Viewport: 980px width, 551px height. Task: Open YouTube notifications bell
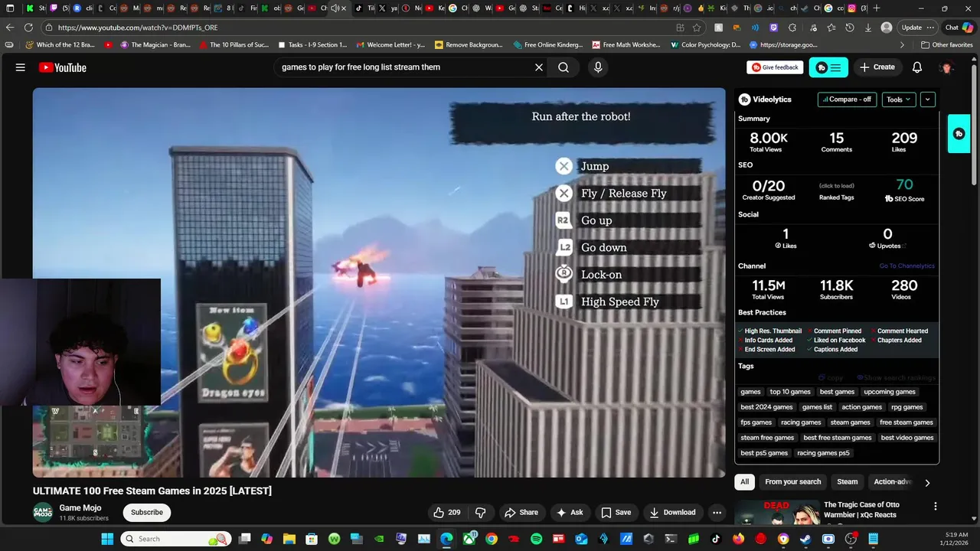tap(916, 67)
